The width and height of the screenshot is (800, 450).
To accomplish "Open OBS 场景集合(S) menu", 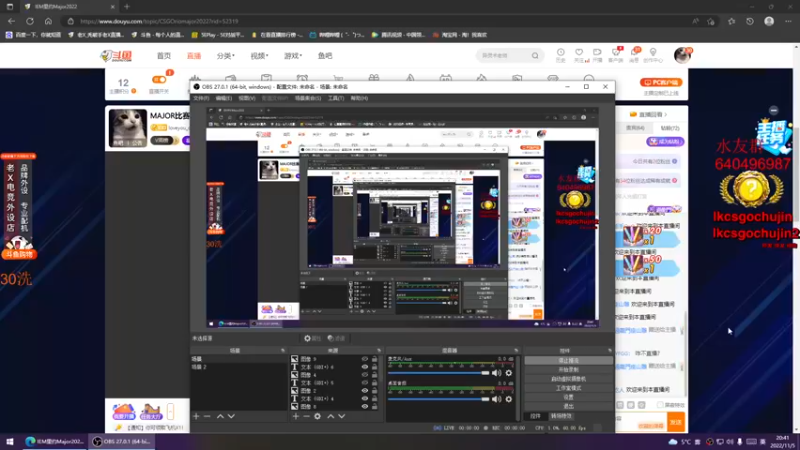I will tap(308, 98).
